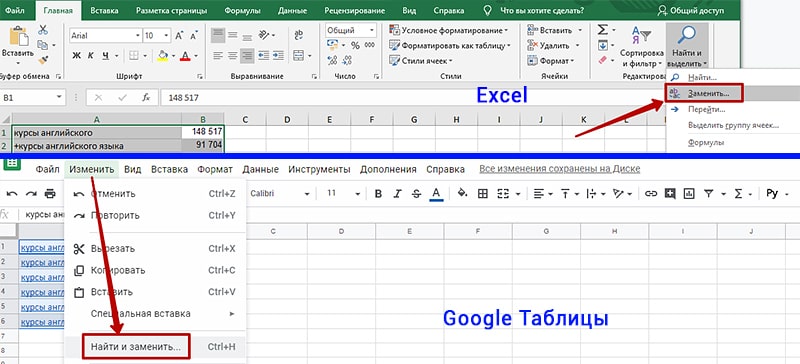The height and width of the screenshot is (364, 800).
Task: Click Google Sheets text color A
Action: click(436, 194)
